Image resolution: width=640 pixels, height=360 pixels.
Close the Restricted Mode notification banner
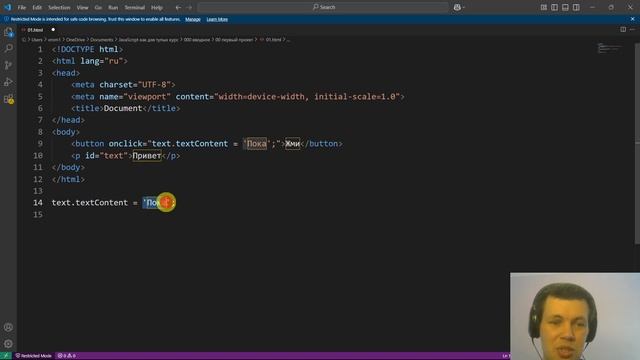(632, 19)
